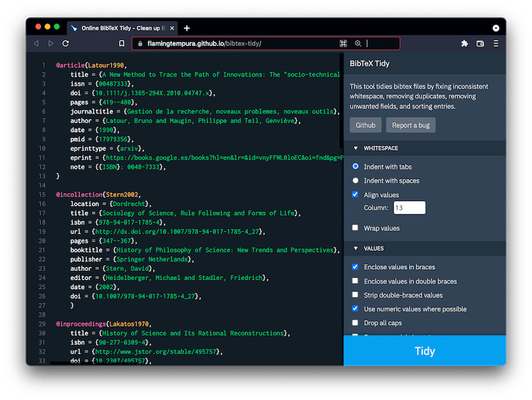Click the profile dropdown circle in title bar
The width and height of the screenshot is (532, 400).
coord(495,28)
